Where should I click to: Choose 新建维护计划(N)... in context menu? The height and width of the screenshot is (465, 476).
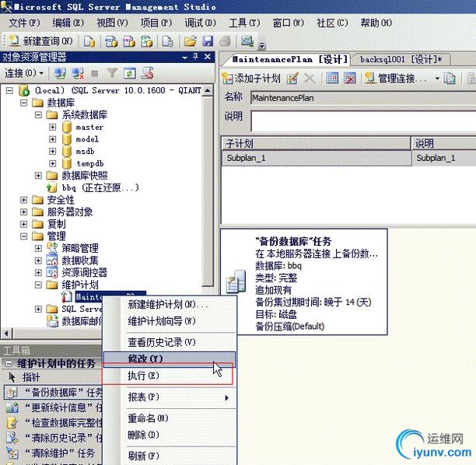point(169,304)
